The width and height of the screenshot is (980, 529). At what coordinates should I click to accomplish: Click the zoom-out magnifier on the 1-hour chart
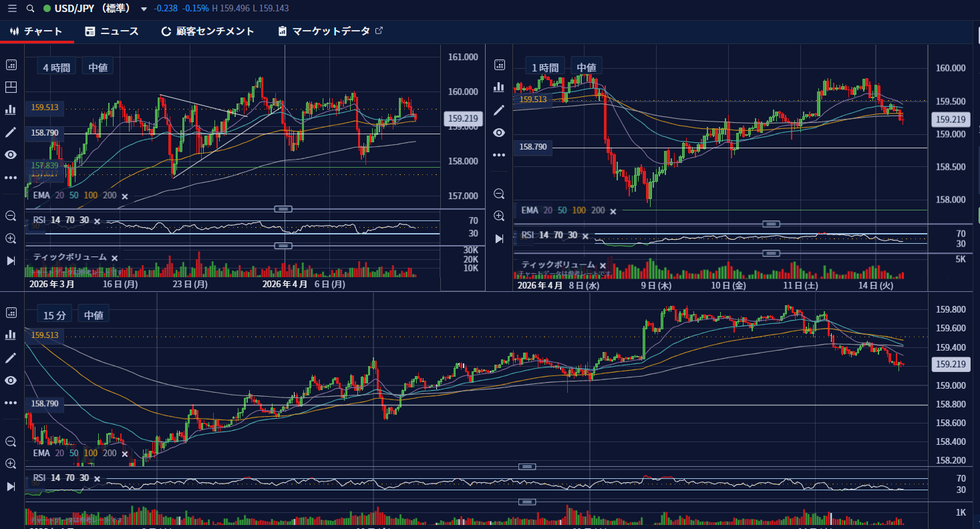pos(498,193)
